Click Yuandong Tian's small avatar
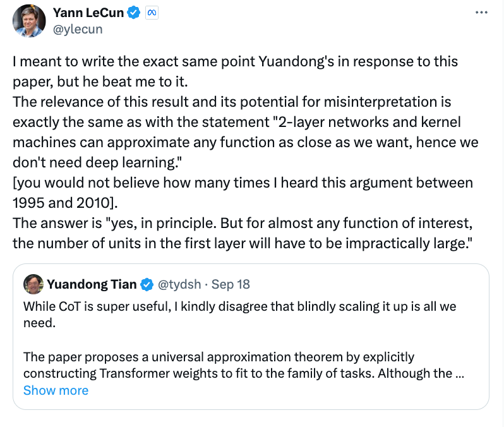This screenshot has height=427, width=504. pyautogui.click(x=33, y=284)
